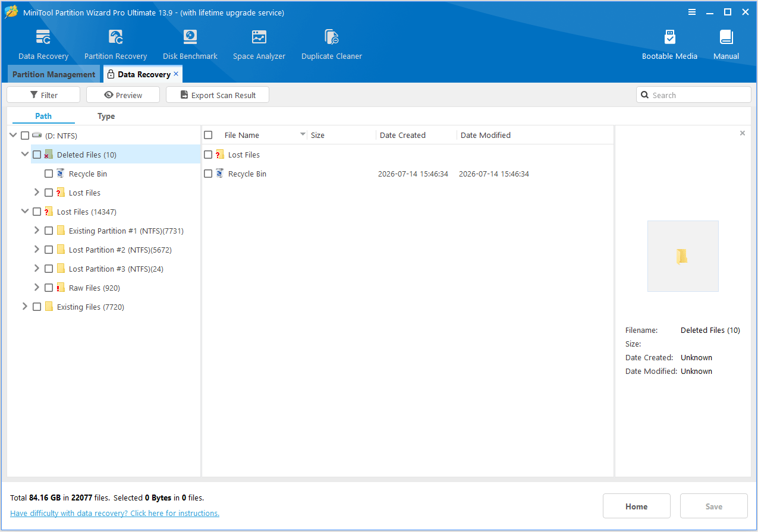Screen dimensions: 758x532
Task: Expand Lost Partition #3 (NTFS)(24)
Action: (37, 268)
